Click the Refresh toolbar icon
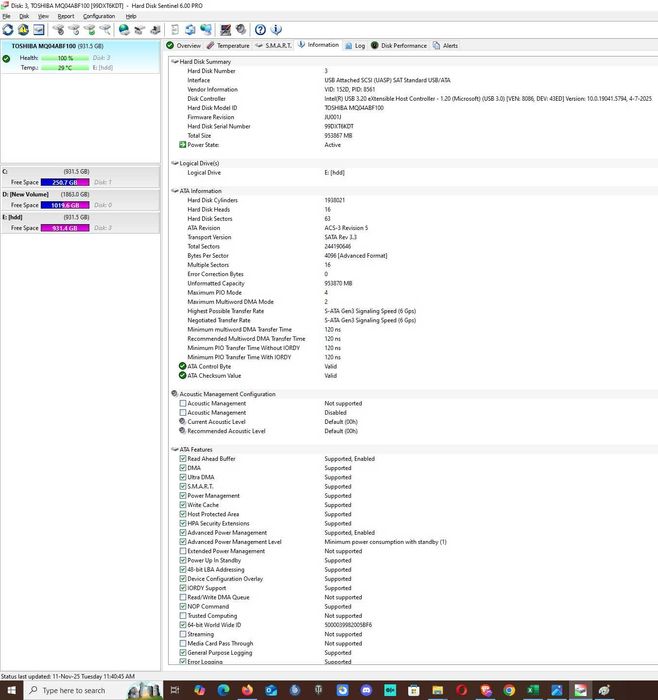This screenshot has width=658, height=700. coord(8,30)
